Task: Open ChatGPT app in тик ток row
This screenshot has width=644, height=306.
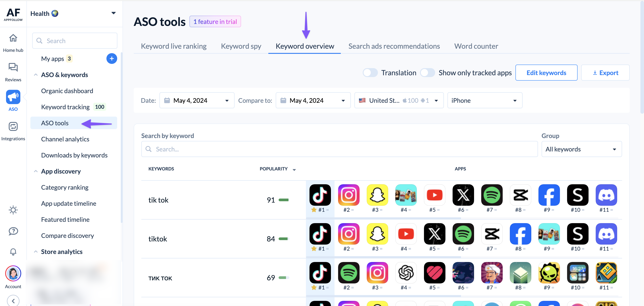Action: coord(406,272)
